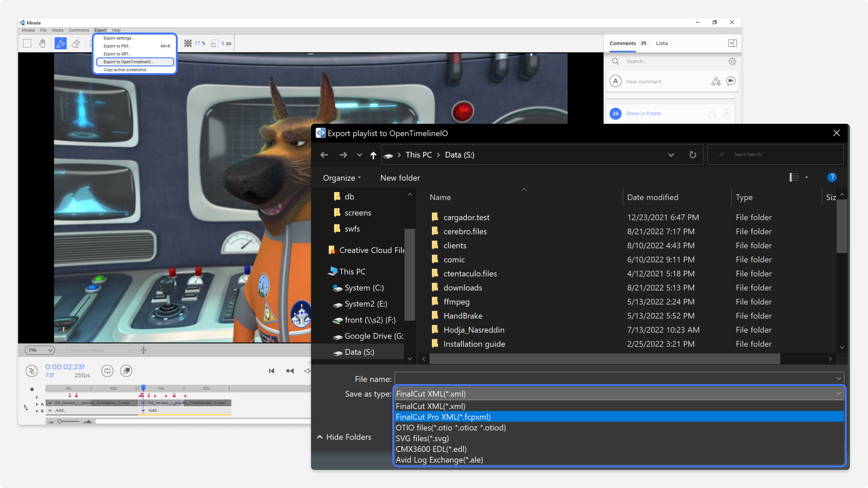Viewport: 868px width, 488px height.
Task: Click the timeline zoom-in mountain icon
Action: point(88,422)
